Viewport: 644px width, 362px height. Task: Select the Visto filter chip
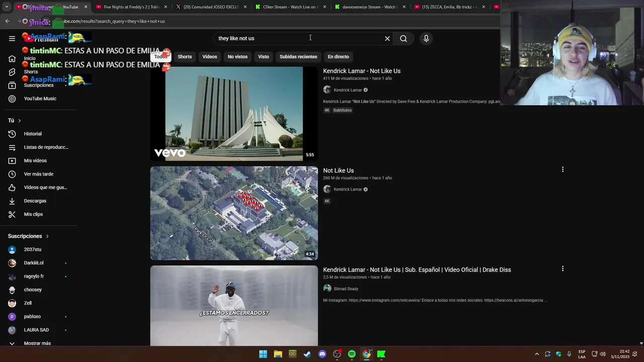point(264,57)
